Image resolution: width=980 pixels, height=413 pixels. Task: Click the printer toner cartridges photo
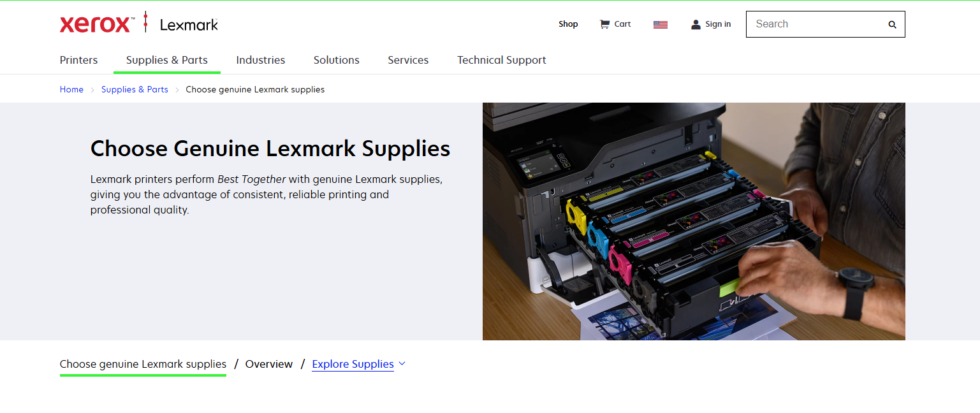pos(694,221)
